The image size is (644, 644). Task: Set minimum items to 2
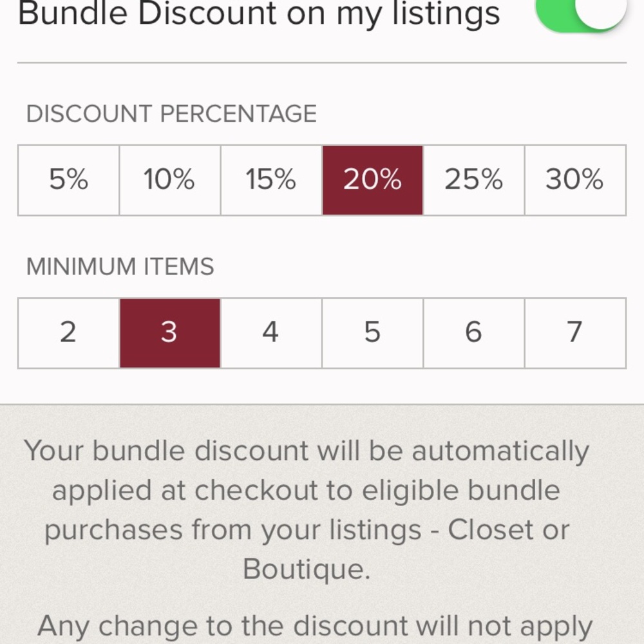[x=68, y=333]
